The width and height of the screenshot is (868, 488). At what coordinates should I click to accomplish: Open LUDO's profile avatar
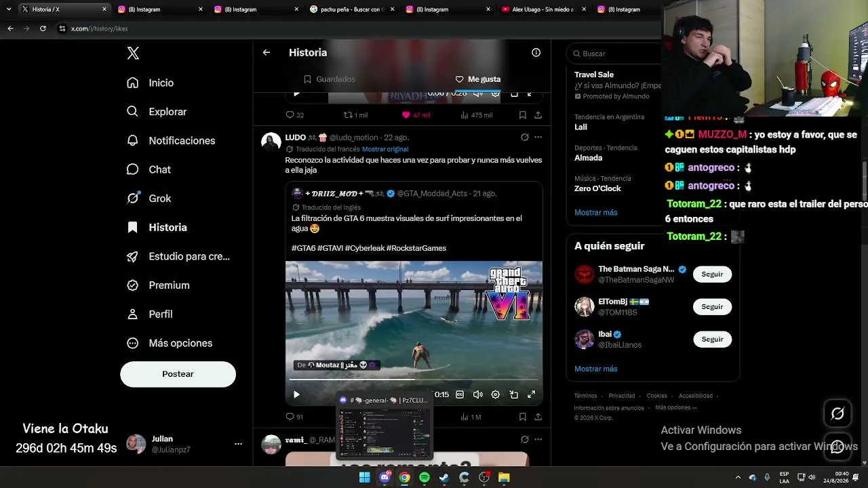pos(271,142)
